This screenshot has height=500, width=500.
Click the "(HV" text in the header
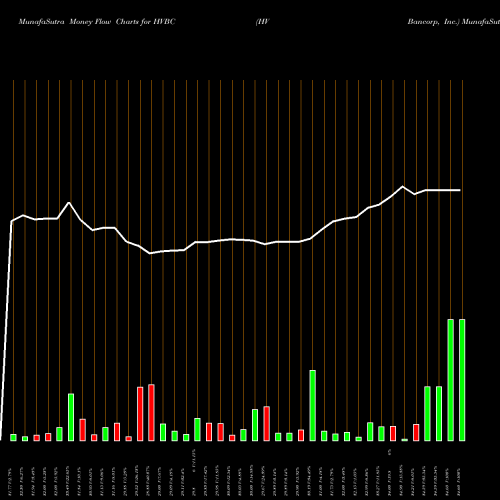pyautogui.click(x=263, y=22)
